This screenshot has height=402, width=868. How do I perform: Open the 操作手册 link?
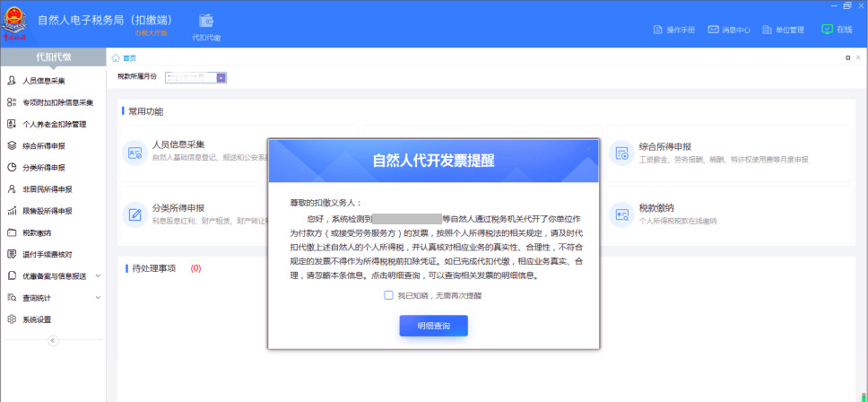pos(681,30)
